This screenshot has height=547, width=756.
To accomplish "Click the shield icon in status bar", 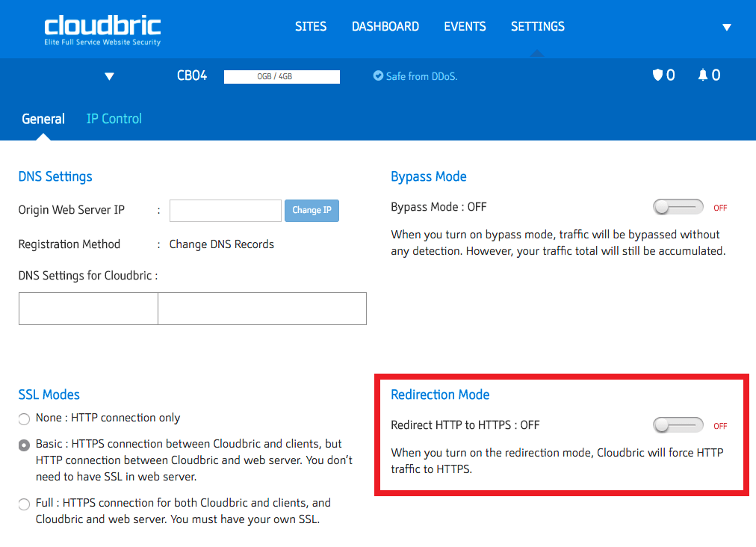I will (657, 75).
